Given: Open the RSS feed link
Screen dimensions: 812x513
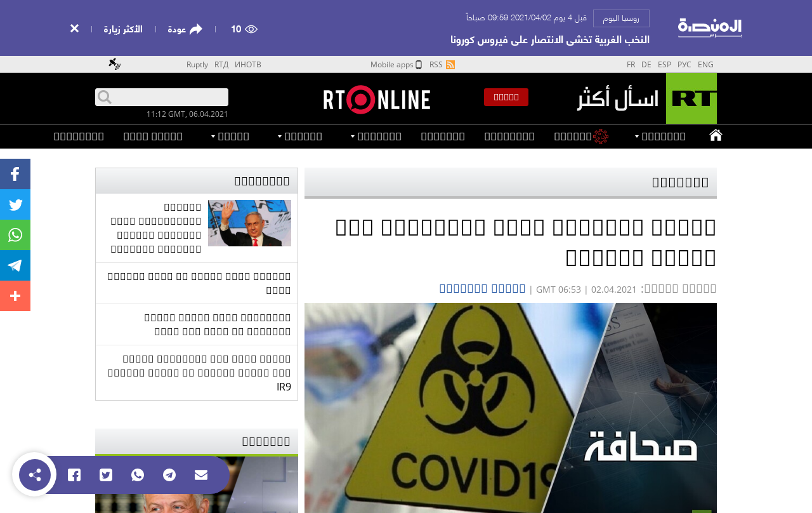Looking at the screenshot, I should [442, 64].
